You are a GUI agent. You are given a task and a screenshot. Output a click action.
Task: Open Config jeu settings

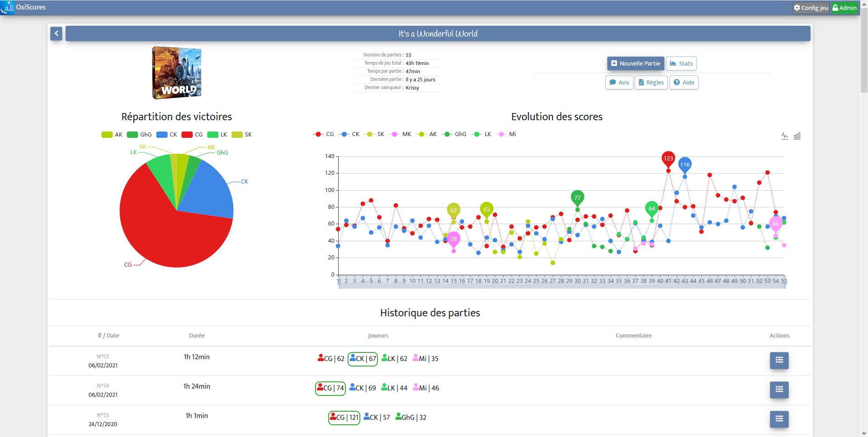point(811,8)
